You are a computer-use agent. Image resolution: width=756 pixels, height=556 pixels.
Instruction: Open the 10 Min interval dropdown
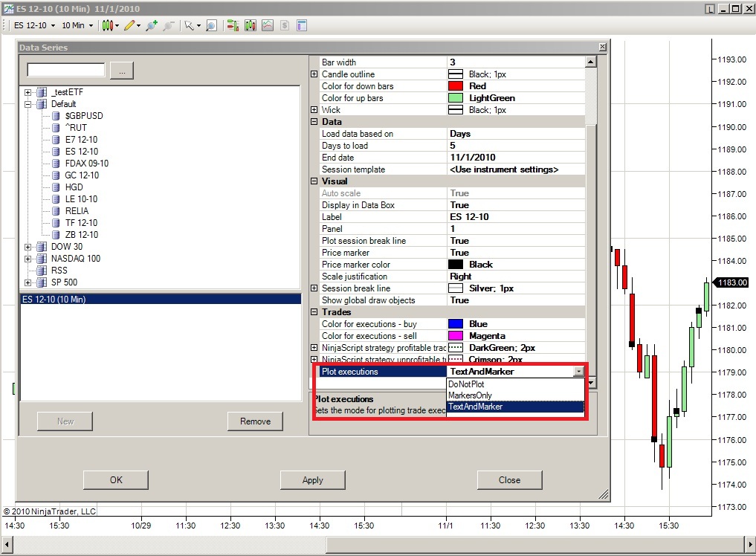point(77,25)
